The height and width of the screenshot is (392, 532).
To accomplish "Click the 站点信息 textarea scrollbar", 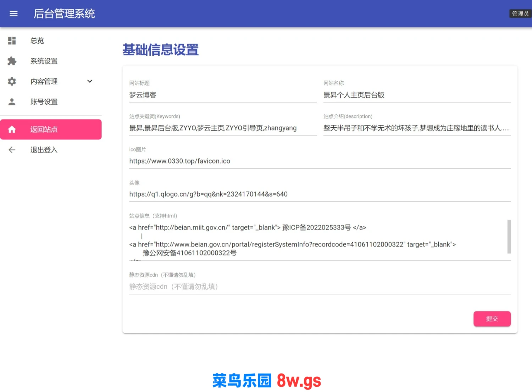I will pos(509,237).
